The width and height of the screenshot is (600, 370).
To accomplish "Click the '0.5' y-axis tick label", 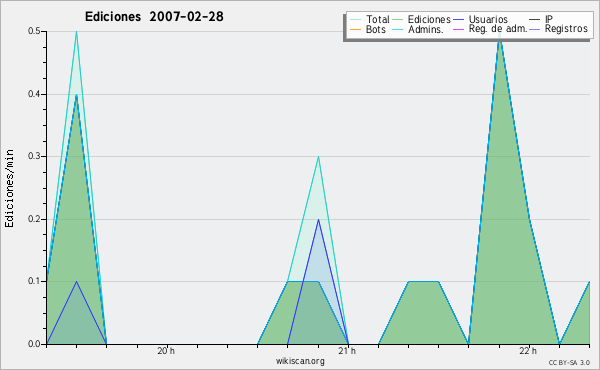I will coord(34,31).
